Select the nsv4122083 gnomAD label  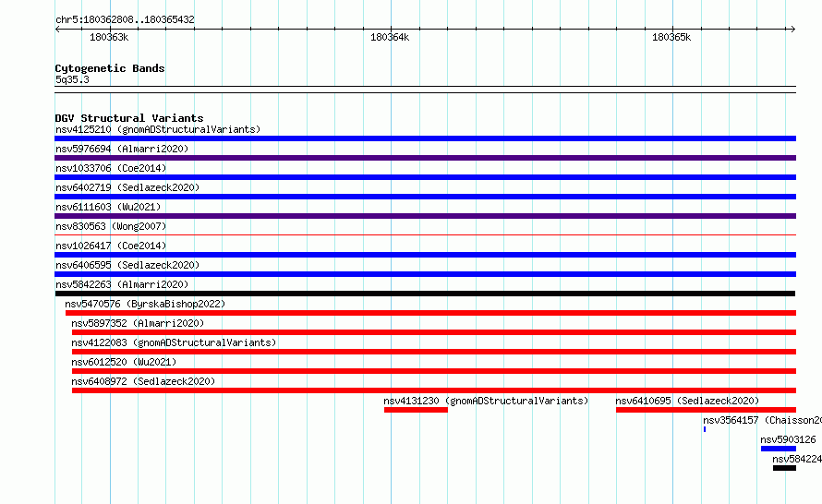(174, 342)
